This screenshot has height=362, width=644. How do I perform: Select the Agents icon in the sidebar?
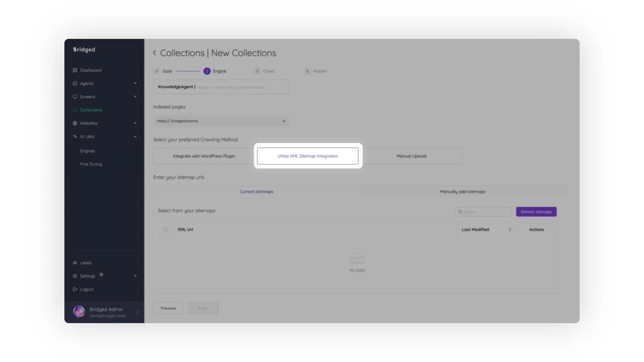pos(75,83)
